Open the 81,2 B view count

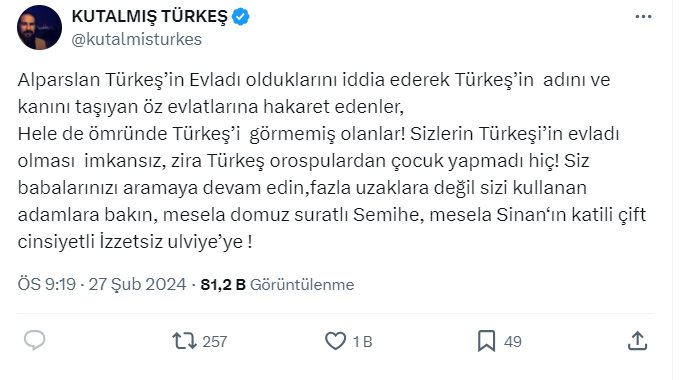(223, 285)
